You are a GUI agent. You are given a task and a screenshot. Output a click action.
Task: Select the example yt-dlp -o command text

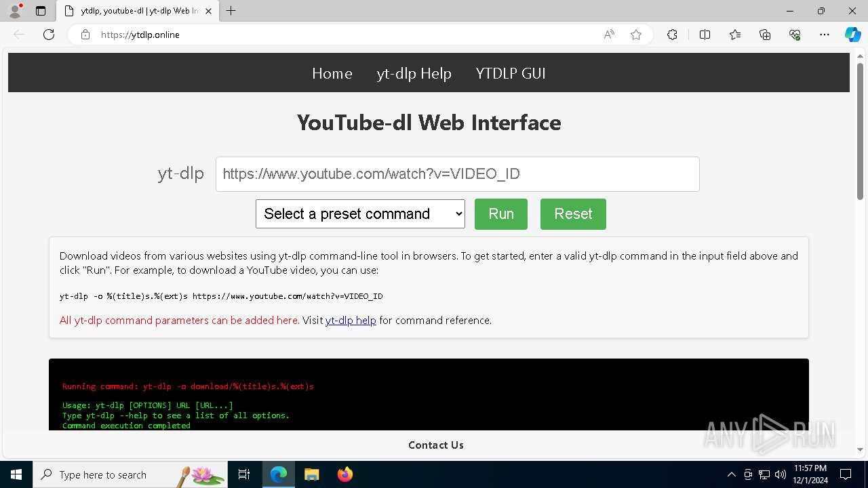221,296
